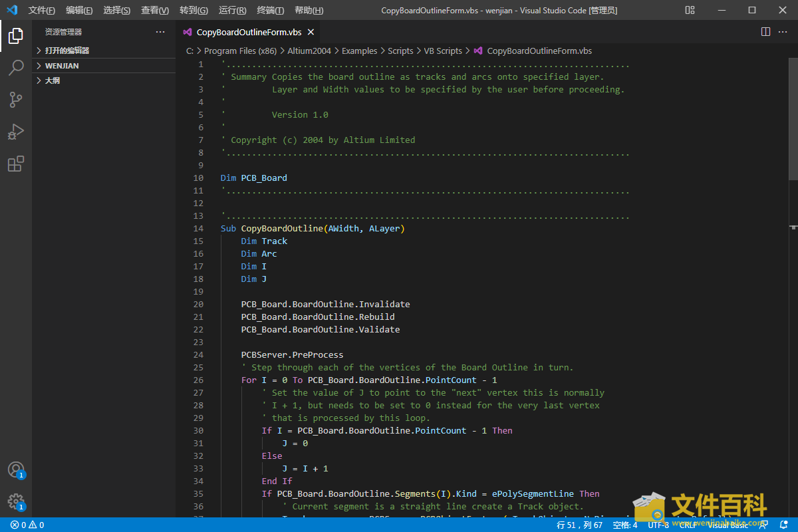This screenshot has height=532, width=798.
Task: Open the 选择(S) menu
Action: [117, 10]
